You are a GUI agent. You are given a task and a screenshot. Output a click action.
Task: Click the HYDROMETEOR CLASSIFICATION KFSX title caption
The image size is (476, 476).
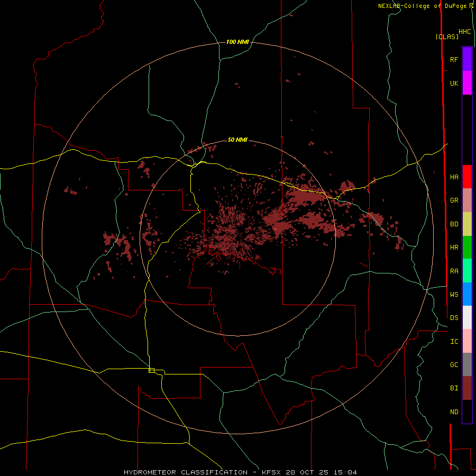point(240,472)
